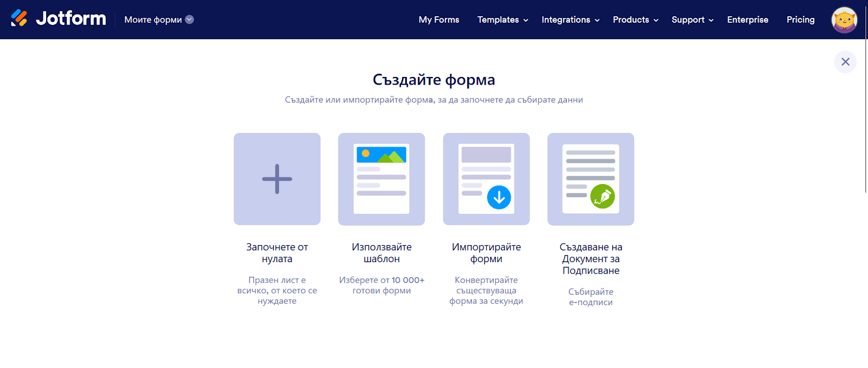Click the Започнете от нулата label
The width and height of the screenshot is (868, 368).
[277, 253]
